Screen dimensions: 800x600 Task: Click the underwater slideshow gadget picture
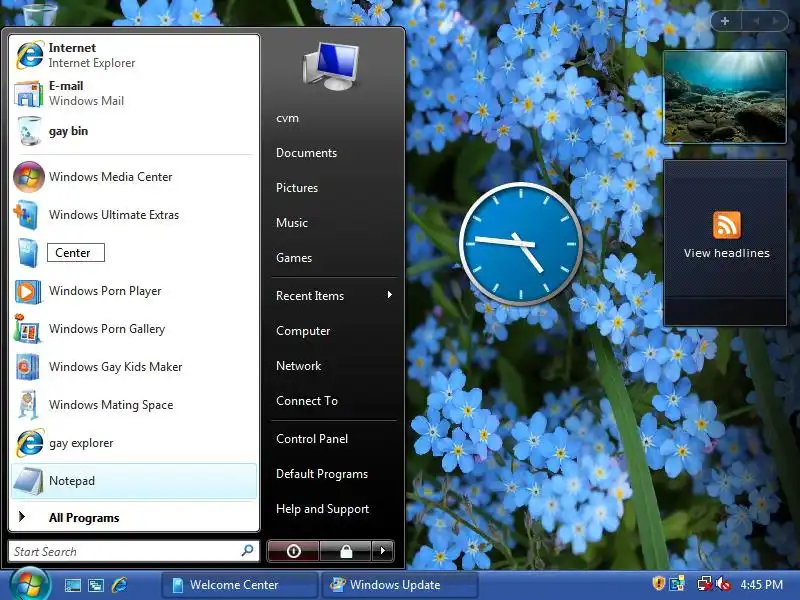724,97
